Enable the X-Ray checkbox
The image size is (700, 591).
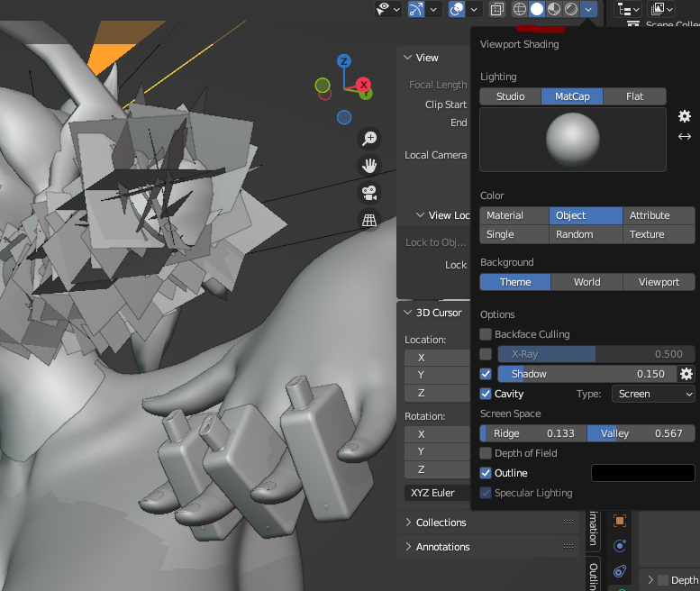pos(486,354)
